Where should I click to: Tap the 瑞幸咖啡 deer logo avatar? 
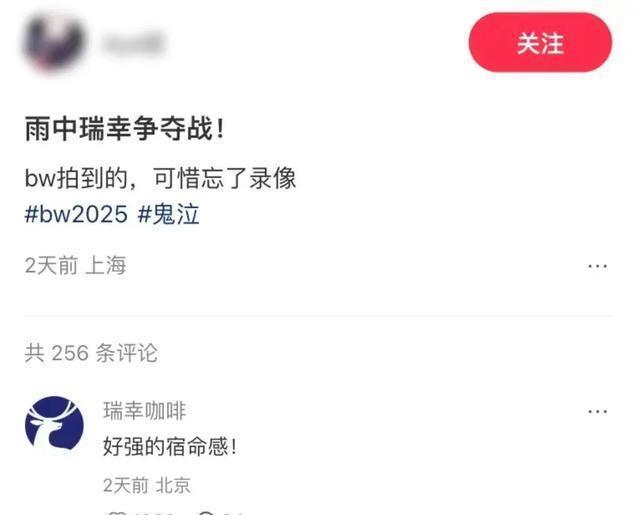(x=54, y=426)
